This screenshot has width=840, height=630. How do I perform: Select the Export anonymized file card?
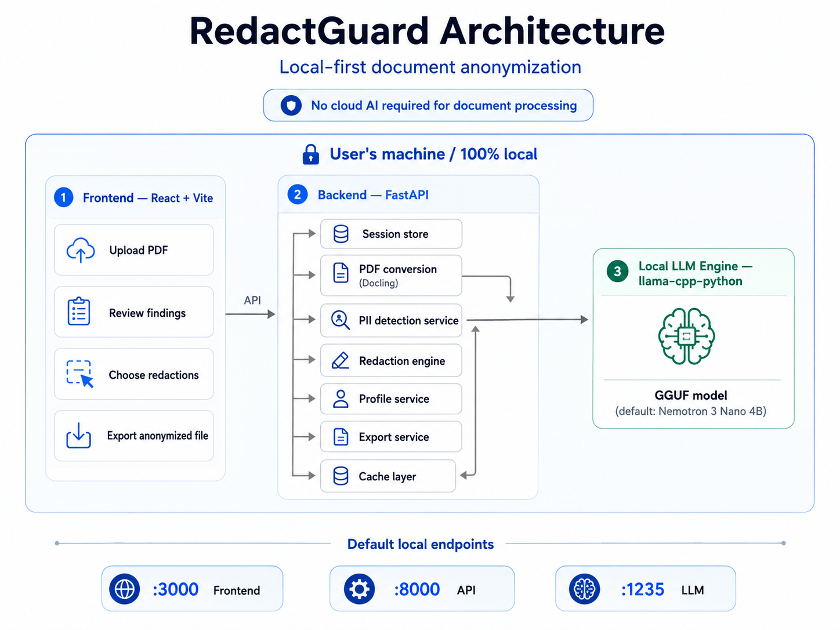[134, 436]
